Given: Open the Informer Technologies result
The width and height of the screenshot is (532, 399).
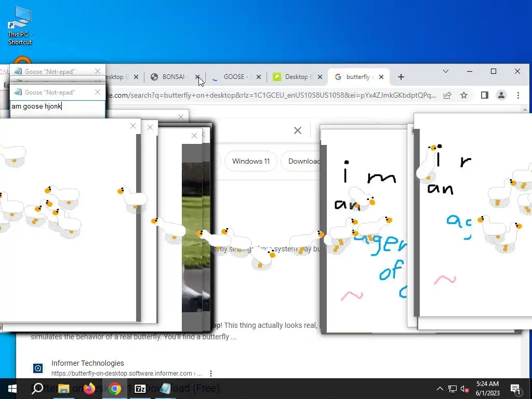Looking at the screenshot, I should (x=87, y=363).
